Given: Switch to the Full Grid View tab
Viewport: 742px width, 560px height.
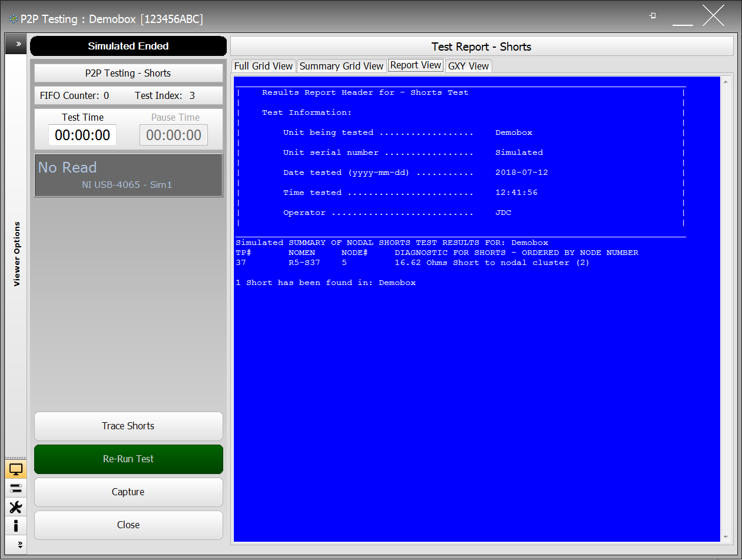Looking at the screenshot, I should pyautogui.click(x=263, y=66).
